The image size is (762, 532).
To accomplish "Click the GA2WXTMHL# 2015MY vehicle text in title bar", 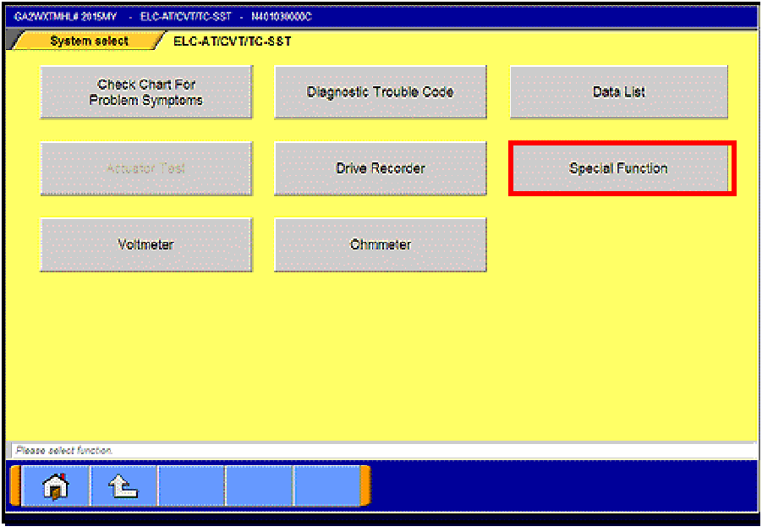I will (66, 17).
